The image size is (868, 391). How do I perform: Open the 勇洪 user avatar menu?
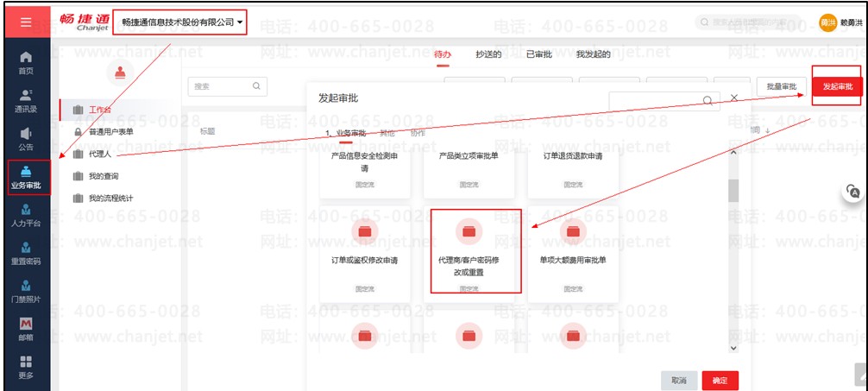827,22
